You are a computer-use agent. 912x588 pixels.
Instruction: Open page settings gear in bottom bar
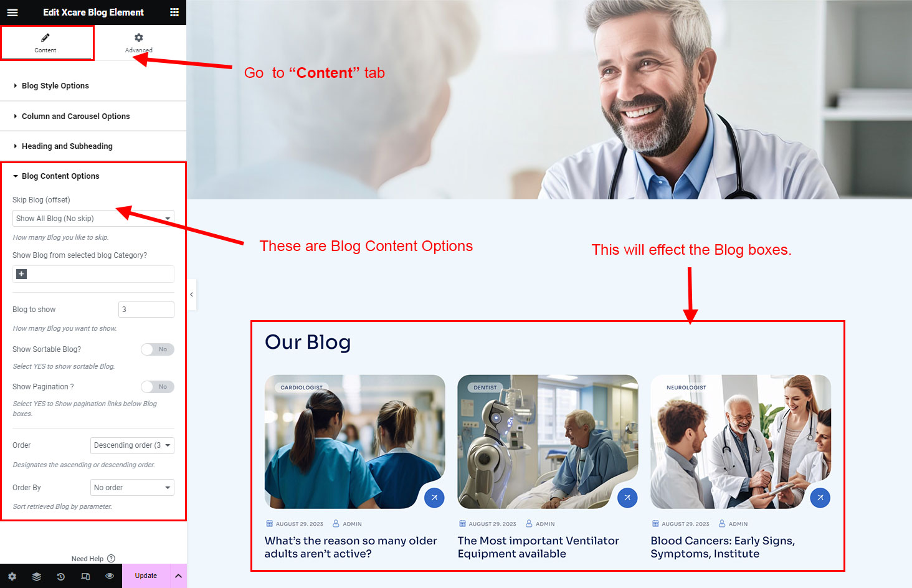(12, 576)
